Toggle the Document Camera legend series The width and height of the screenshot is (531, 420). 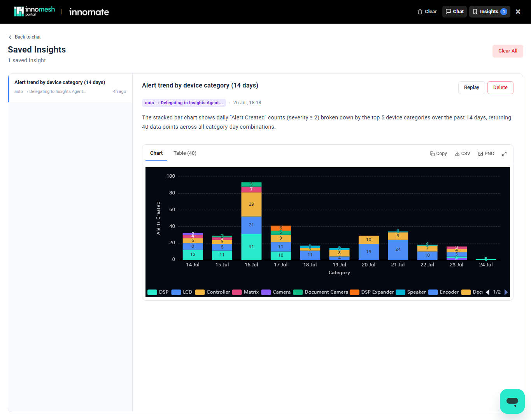[x=321, y=292]
